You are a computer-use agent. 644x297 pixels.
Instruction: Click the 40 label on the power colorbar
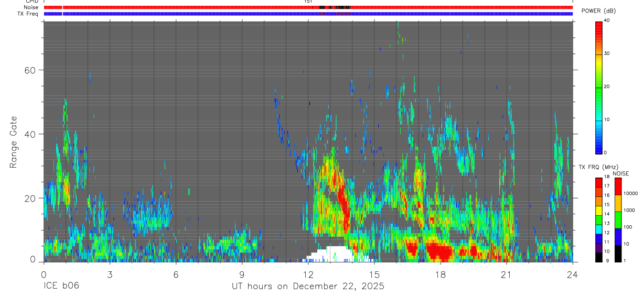point(606,20)
